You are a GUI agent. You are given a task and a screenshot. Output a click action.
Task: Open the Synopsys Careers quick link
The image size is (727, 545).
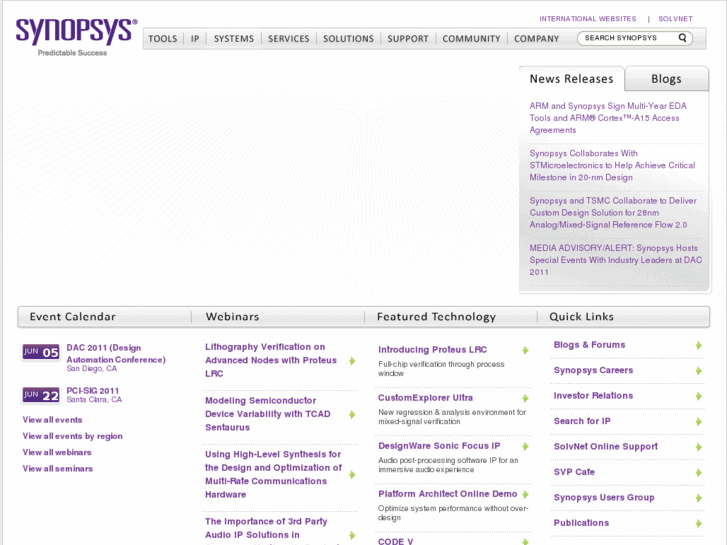(593, 371)
